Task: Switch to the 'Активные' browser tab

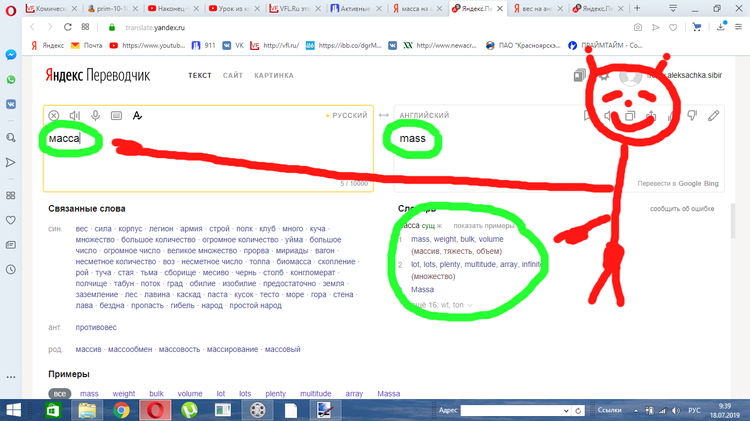Action: pos(354,9)
